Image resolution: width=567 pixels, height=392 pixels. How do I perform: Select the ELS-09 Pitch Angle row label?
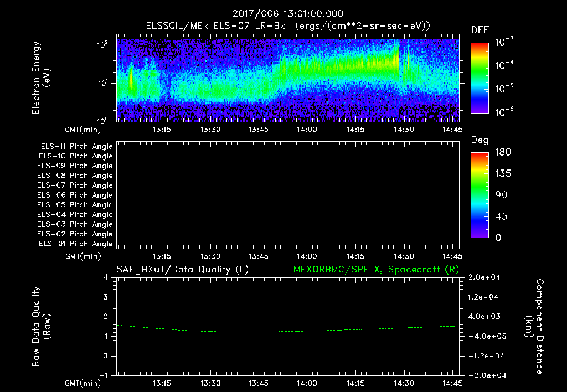pos(75,166)
